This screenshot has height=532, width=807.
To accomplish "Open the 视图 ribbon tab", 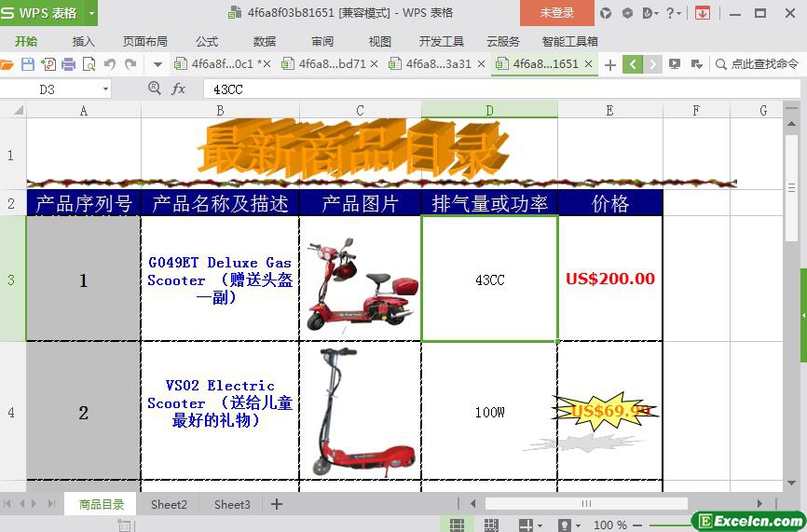I will [380, 41].
